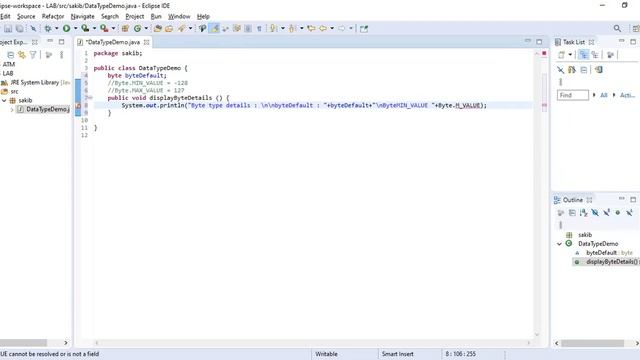Image resolution: width=640 pixels, height=360 pixels.
Task: Collapse DataTypeDemo node in Outline
Action: pos(559,244)
